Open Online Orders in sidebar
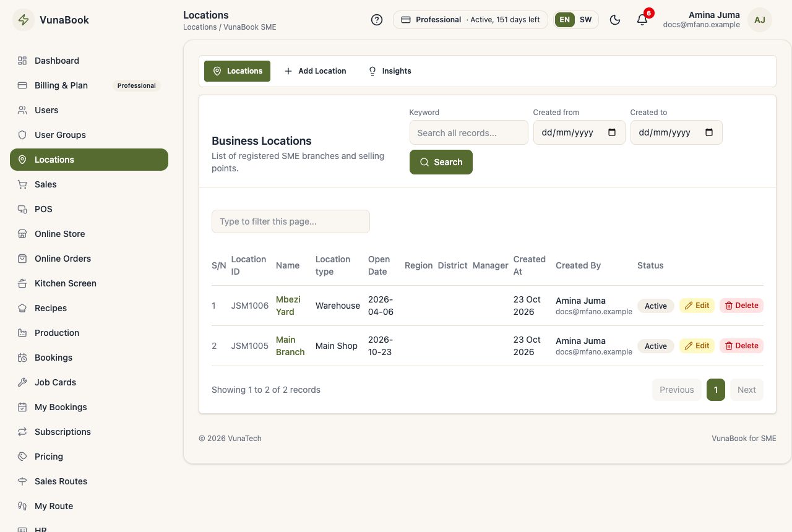 89,259
